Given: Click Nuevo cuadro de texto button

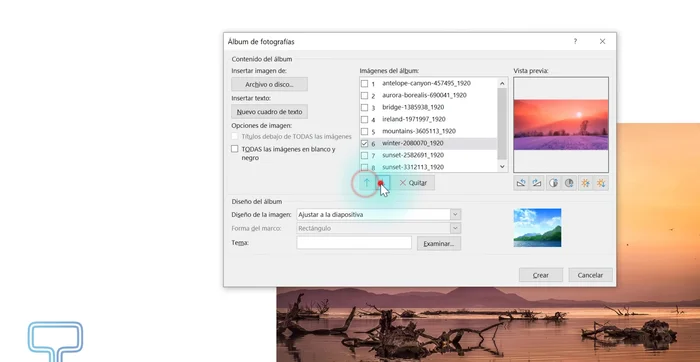Looking at the screenshot, I should point(269,112).
